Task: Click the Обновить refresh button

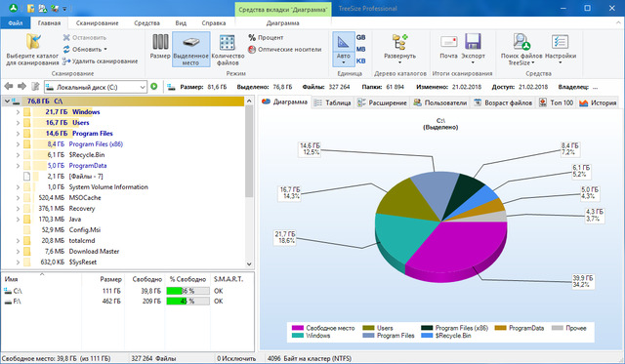Action: tap(85, 50)
